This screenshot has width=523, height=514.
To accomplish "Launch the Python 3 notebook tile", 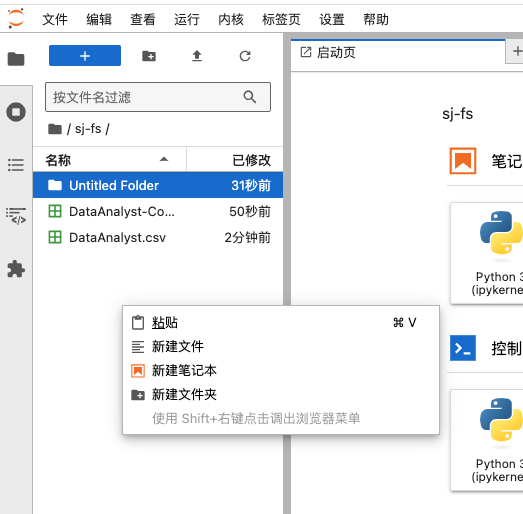I will point(487,253).
